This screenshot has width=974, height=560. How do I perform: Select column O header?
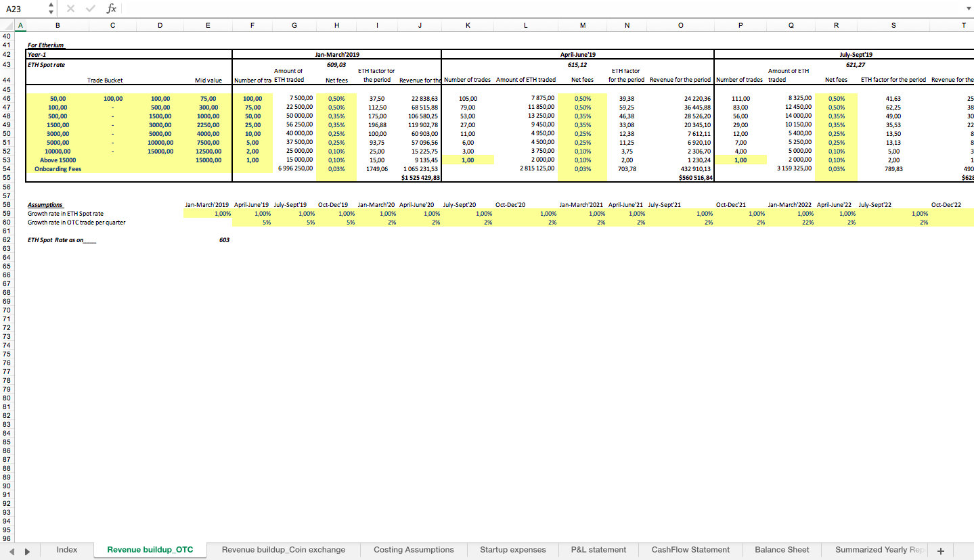680,25
